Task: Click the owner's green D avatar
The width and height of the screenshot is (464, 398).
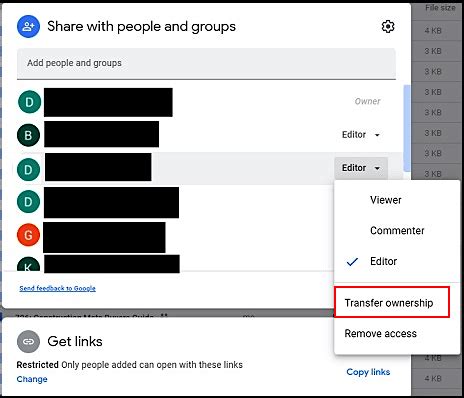Action: tap(29, 102)
